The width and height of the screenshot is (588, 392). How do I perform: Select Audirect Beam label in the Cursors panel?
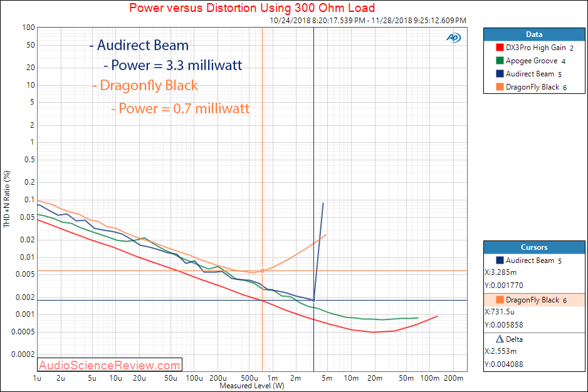pos(530,260)
